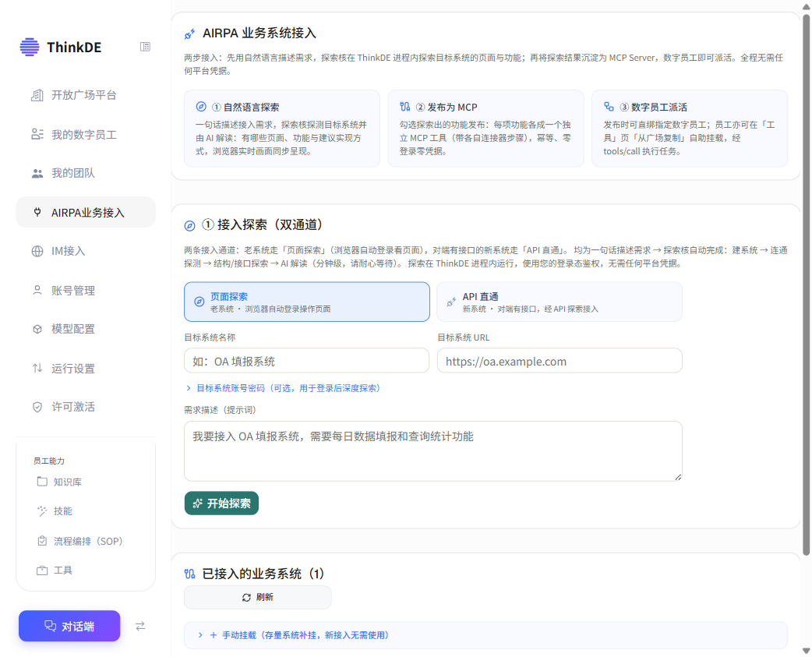This screenshot has height=657, width=812.
Task: Click 手动挂载 link text
Action: (305, 634)
